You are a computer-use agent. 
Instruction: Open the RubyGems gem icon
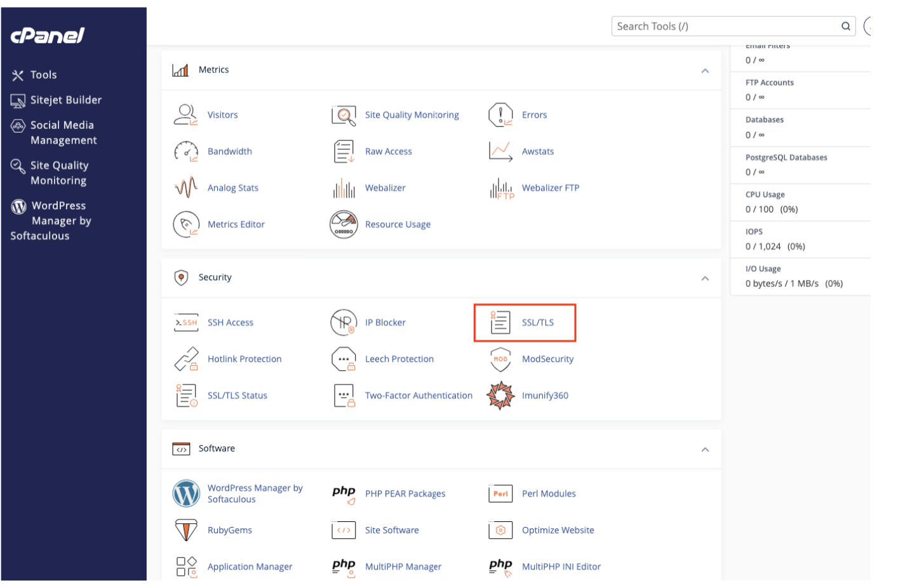(186, 530)
